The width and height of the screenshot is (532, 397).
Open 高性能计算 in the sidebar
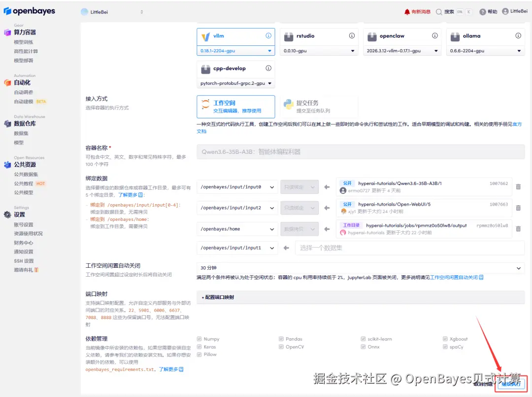(x=26, y=51)
